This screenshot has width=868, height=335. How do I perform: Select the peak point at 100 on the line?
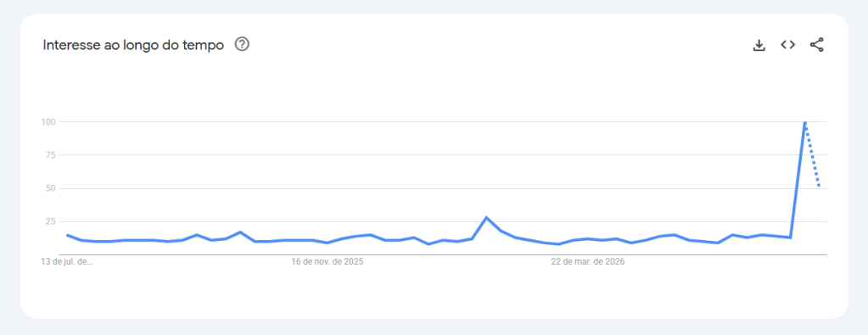[x=805, y=121]
